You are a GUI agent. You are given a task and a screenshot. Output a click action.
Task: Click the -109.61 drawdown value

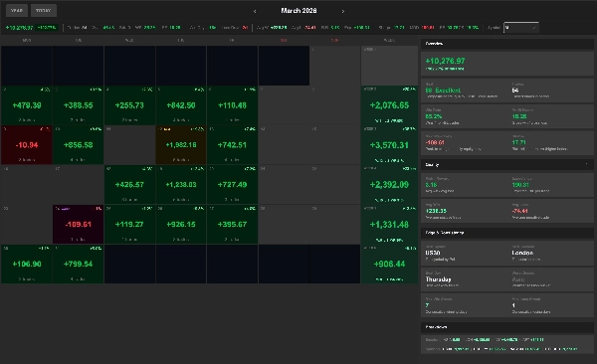435,142
